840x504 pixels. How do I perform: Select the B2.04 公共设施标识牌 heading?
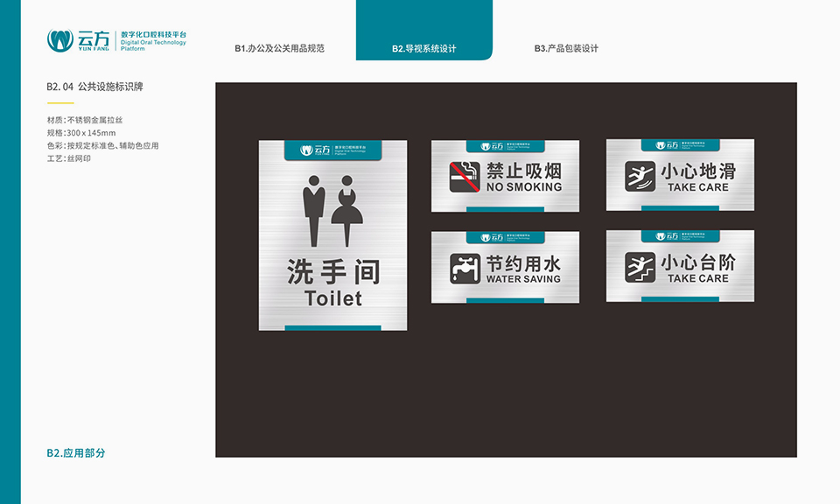pyautogui.click(x=94, y=87)
